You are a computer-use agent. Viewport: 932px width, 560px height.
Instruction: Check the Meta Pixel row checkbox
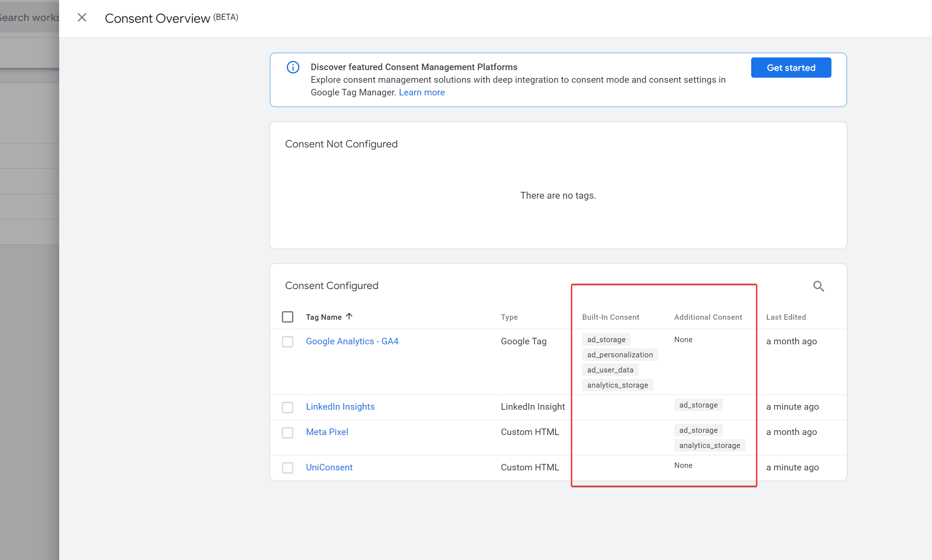point(288,432)
